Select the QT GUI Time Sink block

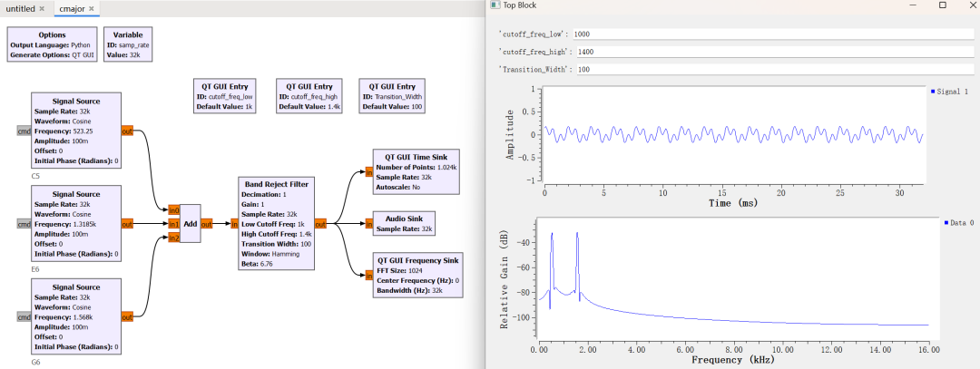click(x=416, y=171)
